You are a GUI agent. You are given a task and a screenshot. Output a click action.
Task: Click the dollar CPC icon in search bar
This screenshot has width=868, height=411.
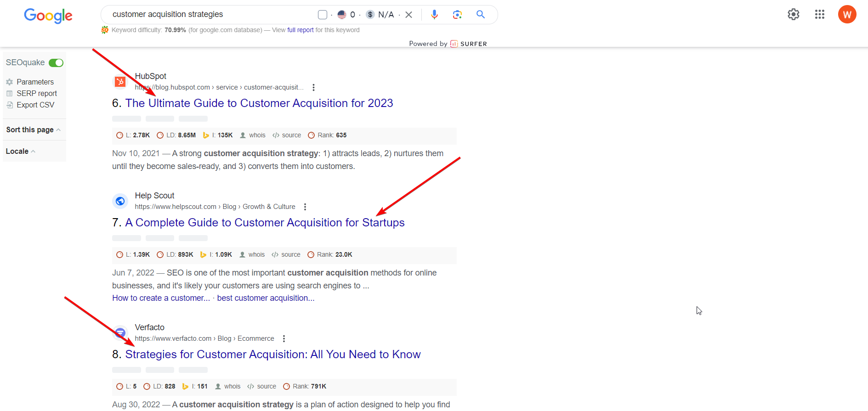coord(370,15)
